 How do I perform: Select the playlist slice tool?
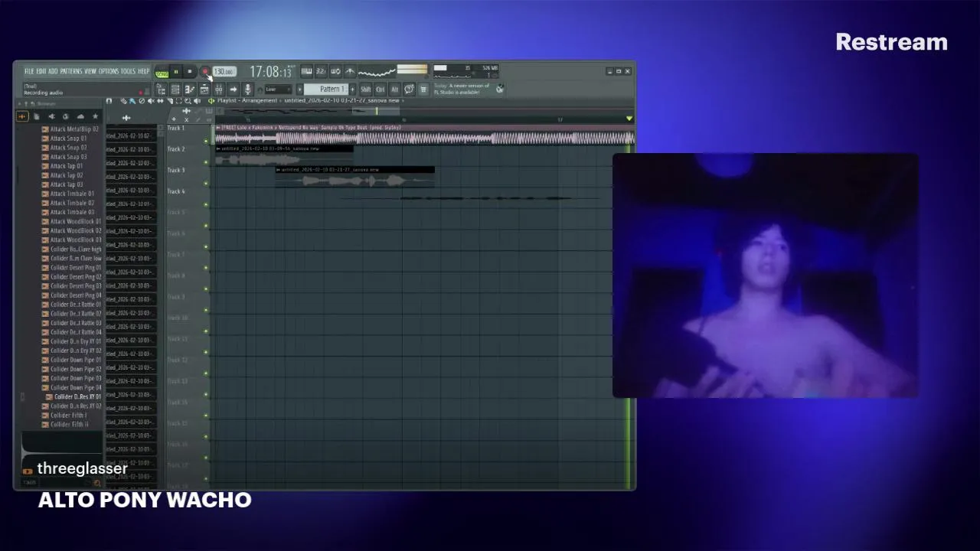169,101
